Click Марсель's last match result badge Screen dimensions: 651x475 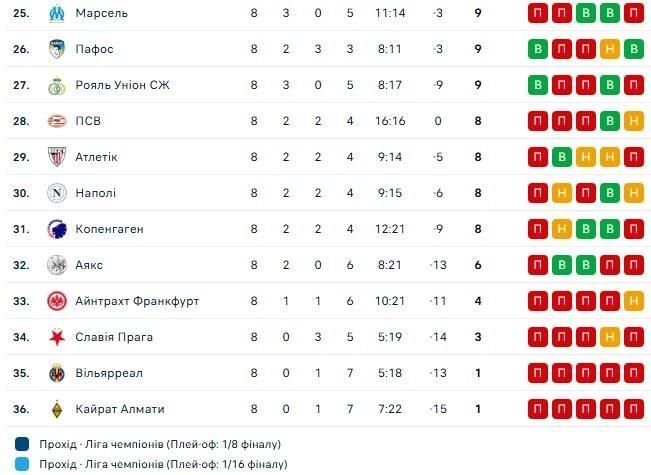coord(632,13)
